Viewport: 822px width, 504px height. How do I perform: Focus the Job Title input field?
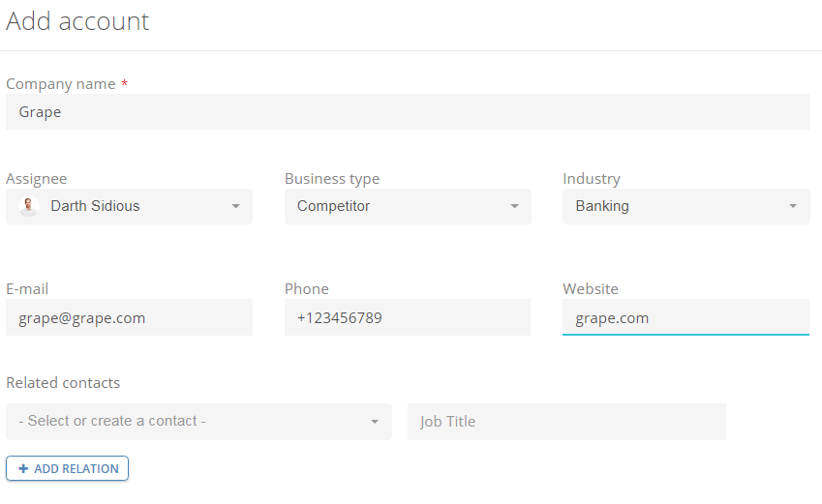566,422
